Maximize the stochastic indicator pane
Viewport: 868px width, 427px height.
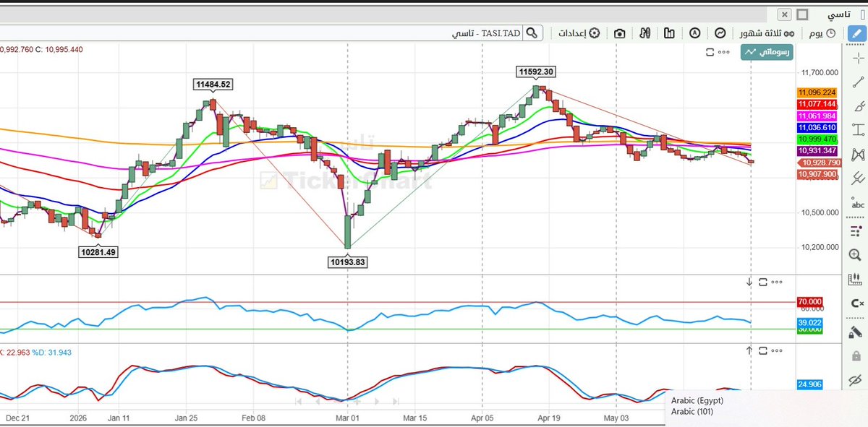click(x=762, y=350)
